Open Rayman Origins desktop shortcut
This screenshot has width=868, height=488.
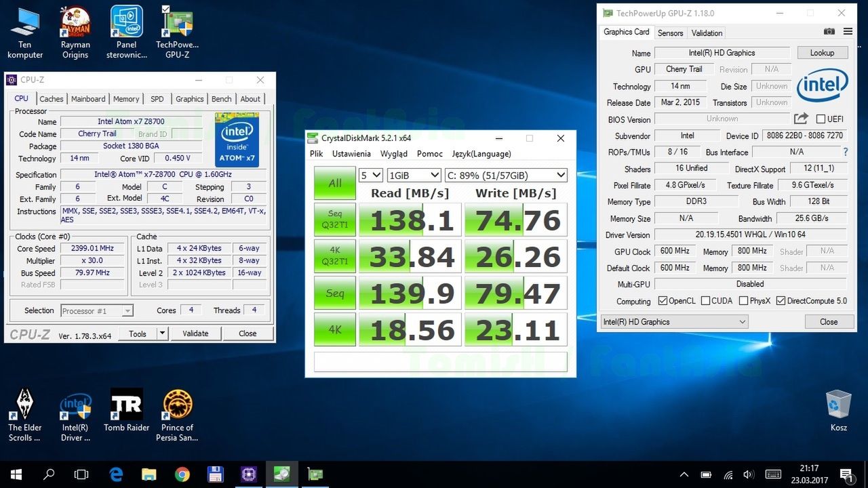tap(75, 33)
